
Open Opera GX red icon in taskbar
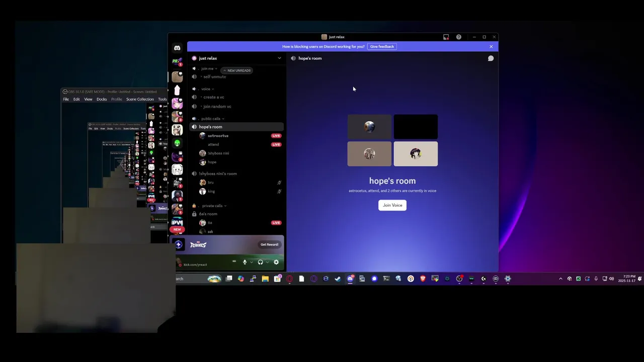point(289,279)
